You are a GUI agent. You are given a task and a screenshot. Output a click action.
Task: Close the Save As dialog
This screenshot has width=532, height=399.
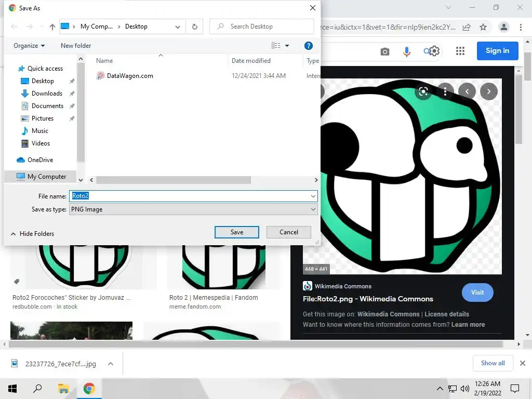[312, 8]
